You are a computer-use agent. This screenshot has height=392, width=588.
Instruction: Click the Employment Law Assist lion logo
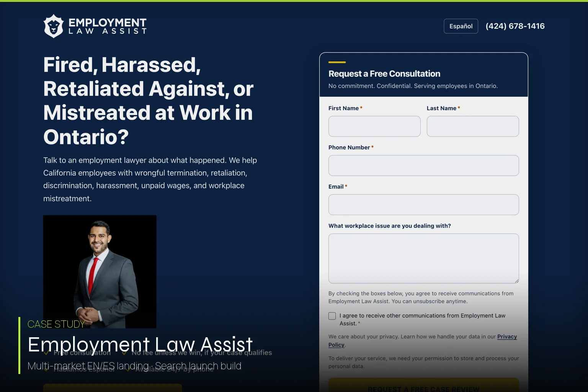tap(95, 26)
